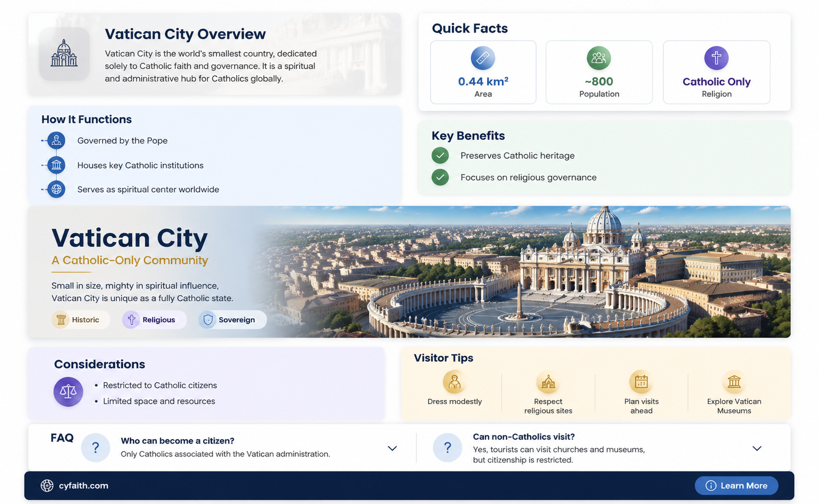This screenshot has height=504, width=819.
Task: Click the question mark icon beside Can non-Catholics visit
Action: pyautogui.click(x=448, y=448)
